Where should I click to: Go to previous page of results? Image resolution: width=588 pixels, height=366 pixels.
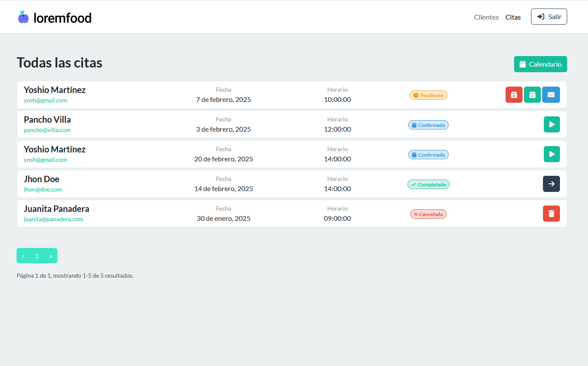(x=23, y=256)
